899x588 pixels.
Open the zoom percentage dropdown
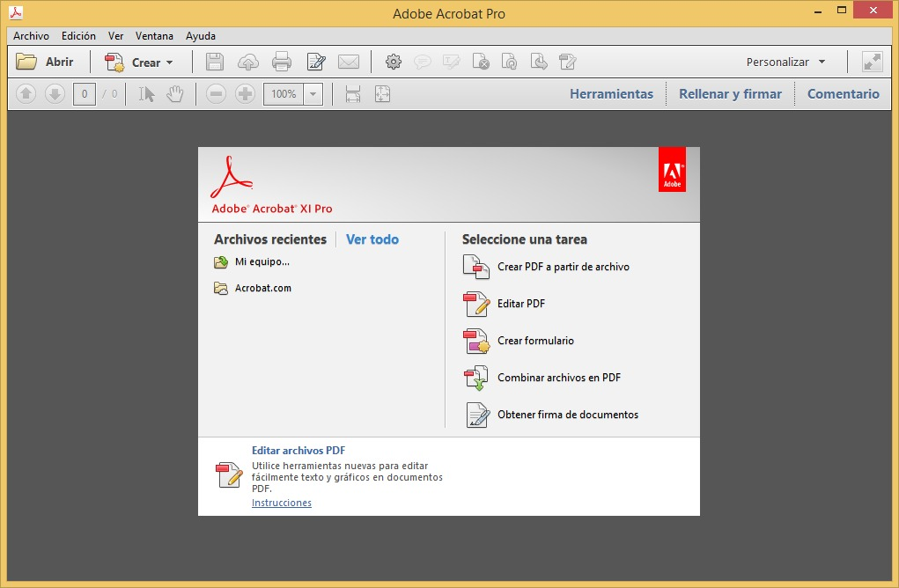313,93
